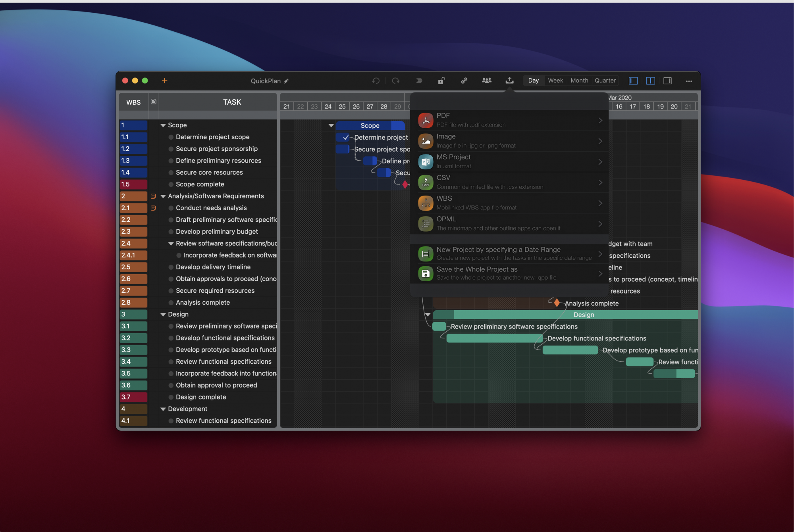Expand the Development section row
Screen dimensions: 794x532
pyautogui.click(x=162, y=409)
